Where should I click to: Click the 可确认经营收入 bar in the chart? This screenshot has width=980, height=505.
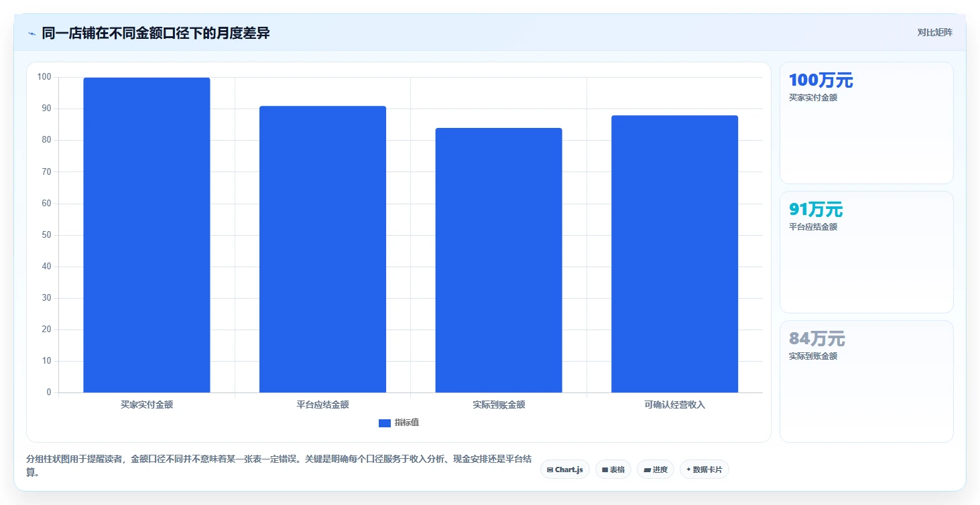click(x=674, y=254)
